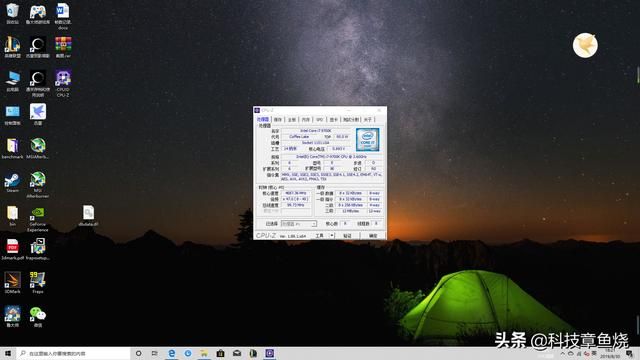Click the OK button in CPU-Z

pos(373,236)
